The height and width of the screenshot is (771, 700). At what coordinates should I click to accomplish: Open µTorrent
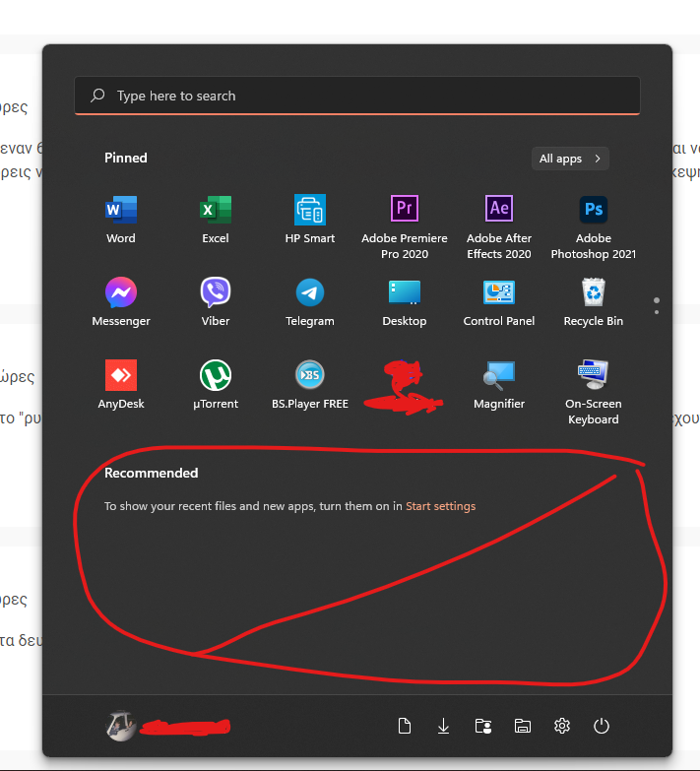click(216, 385)
